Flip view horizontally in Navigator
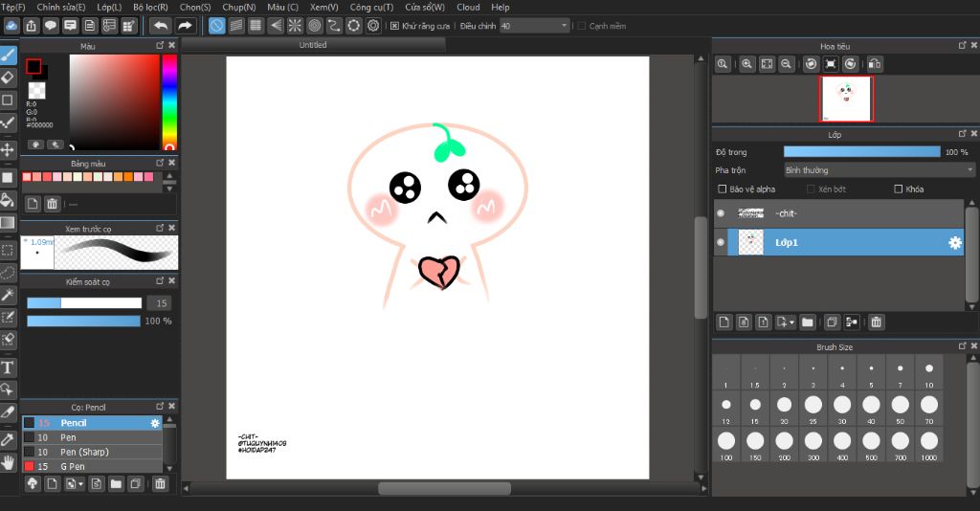This screenshot has height=511, width=980. point(875,64)
